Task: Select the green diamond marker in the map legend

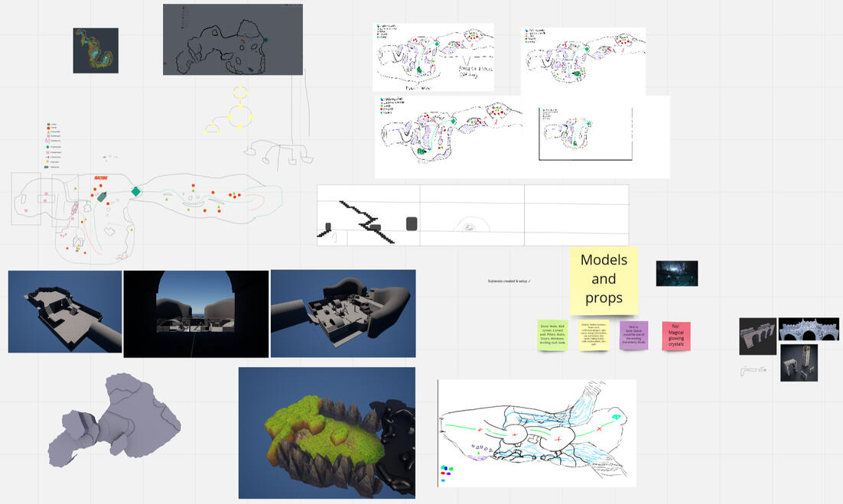Action: pyautogui.click(x=47, y=125)
